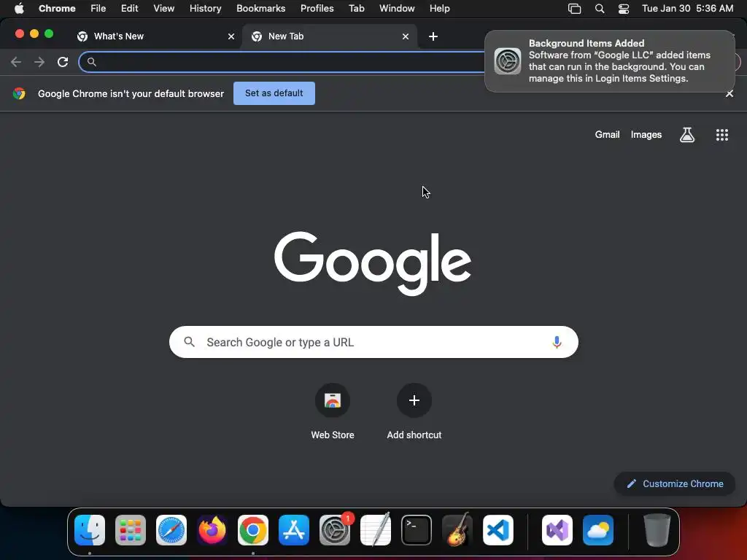Open the Tab menu
Image resolution: width=747 pixels, height=560 pixels.
click(x=356, y=9)
